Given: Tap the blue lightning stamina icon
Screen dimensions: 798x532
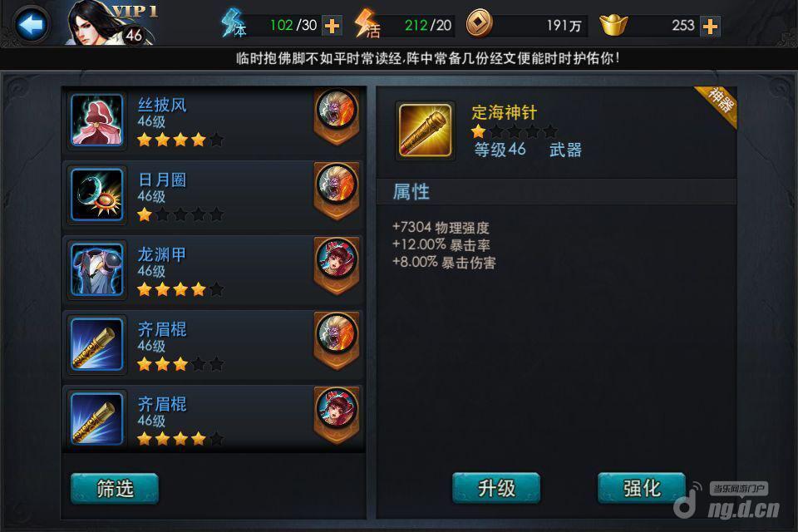Looking at the screenshot, I should 233,23.
